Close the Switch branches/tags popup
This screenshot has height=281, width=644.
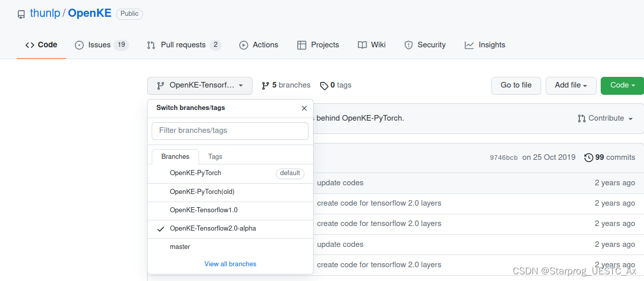click(x=304, y=108)
